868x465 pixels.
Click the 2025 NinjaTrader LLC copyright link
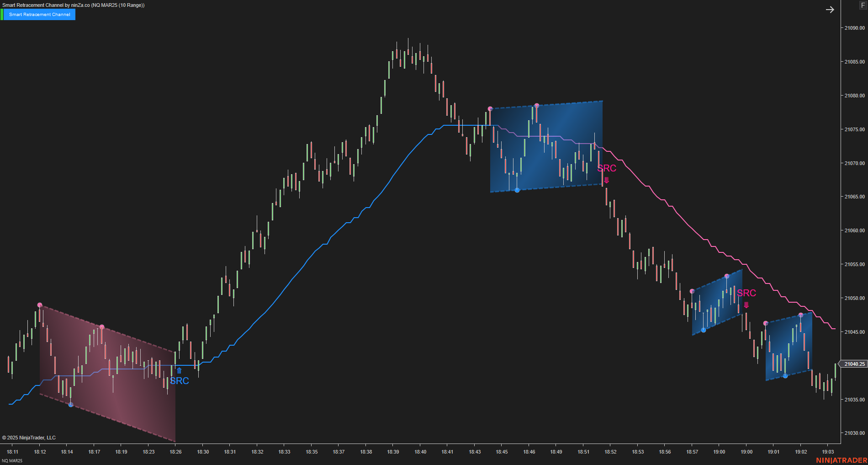tap(30, 437)
